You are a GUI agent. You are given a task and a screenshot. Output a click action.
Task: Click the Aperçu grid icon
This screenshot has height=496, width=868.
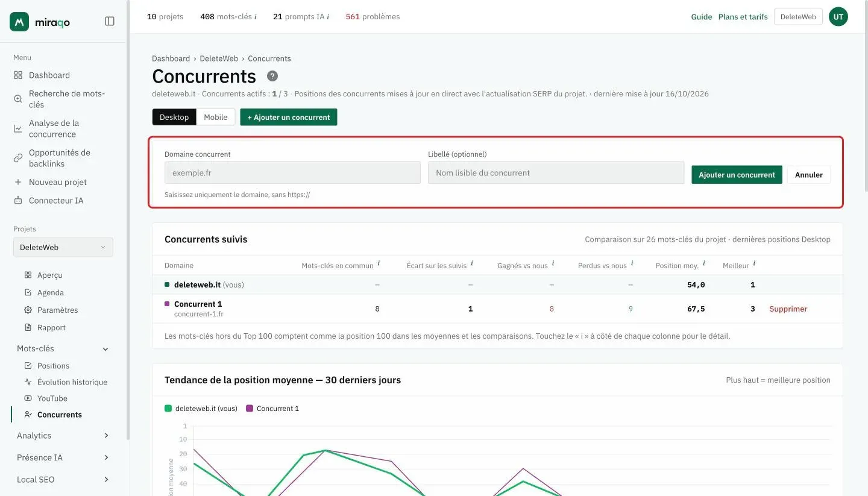[28, 275]
